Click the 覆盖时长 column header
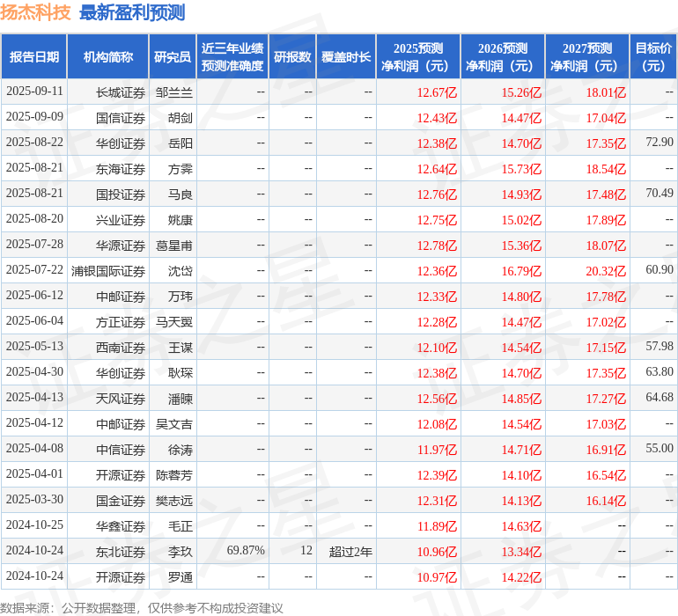 coord(346,56)
